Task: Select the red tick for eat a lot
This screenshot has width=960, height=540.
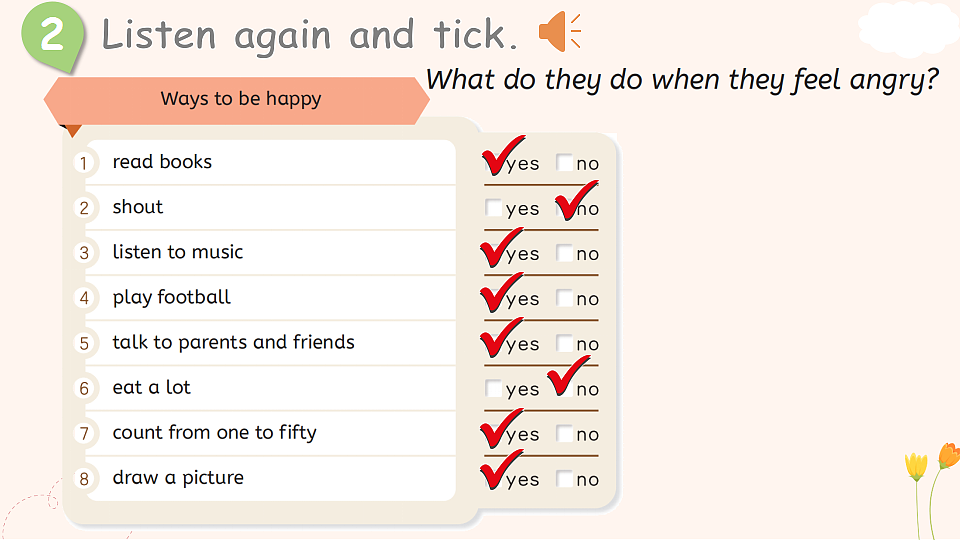Action: click(x=568, y=376)
